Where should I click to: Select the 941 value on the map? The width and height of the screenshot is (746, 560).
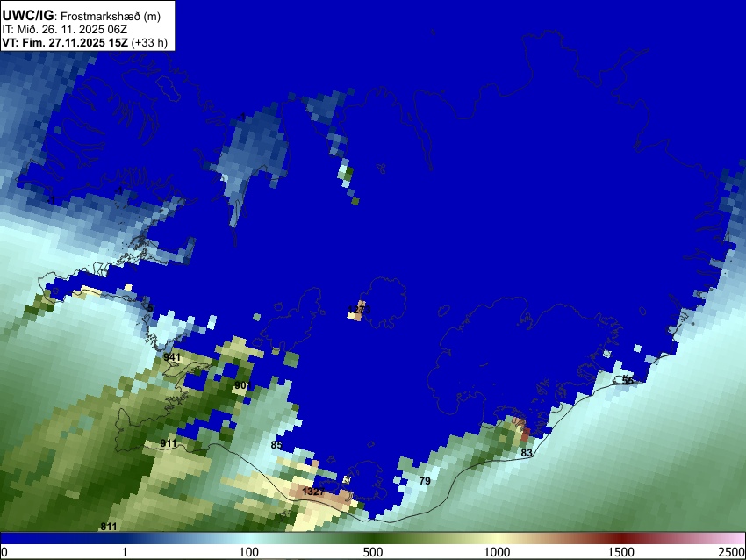point(172,357)
